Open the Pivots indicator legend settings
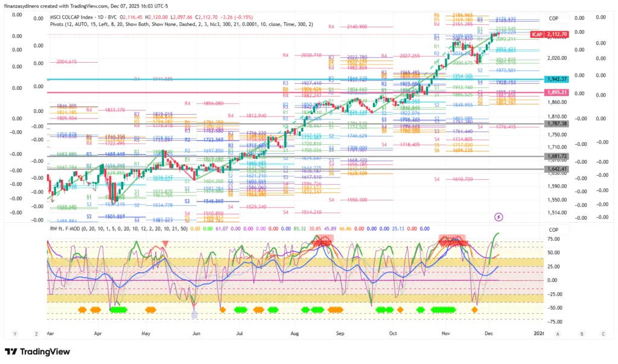The image size is (618, 364). (181, 24)
